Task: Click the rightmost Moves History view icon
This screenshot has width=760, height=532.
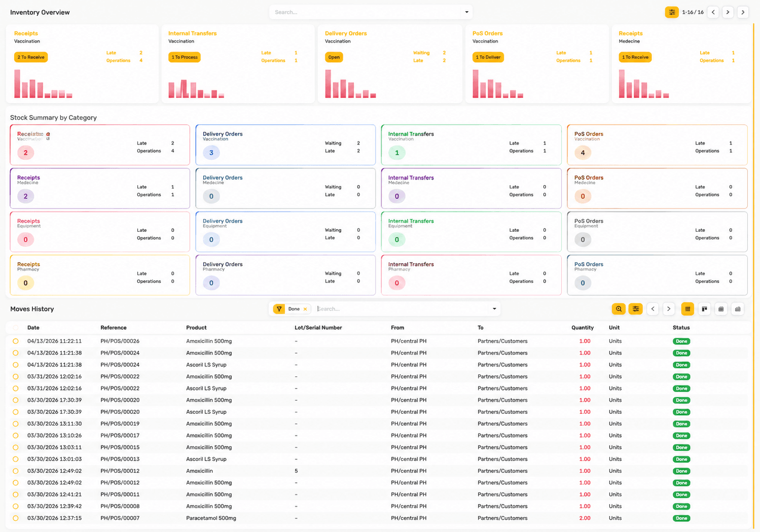Action: [x=738, y=309]
